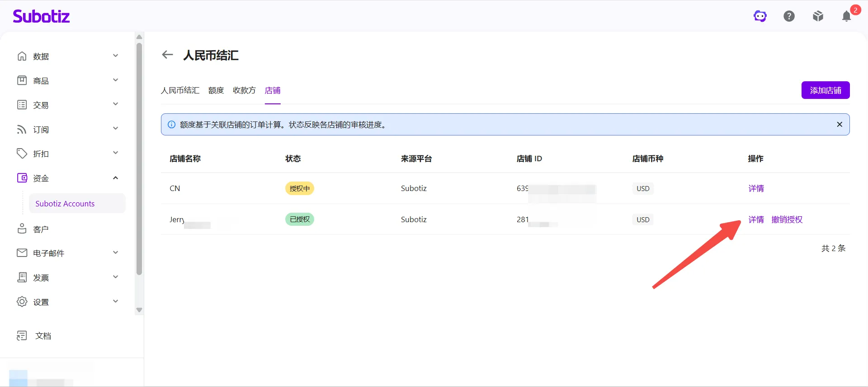Click the info icon in the blue banner
The width and height of the screenshot is (868, 387).
tap(171, 125)
